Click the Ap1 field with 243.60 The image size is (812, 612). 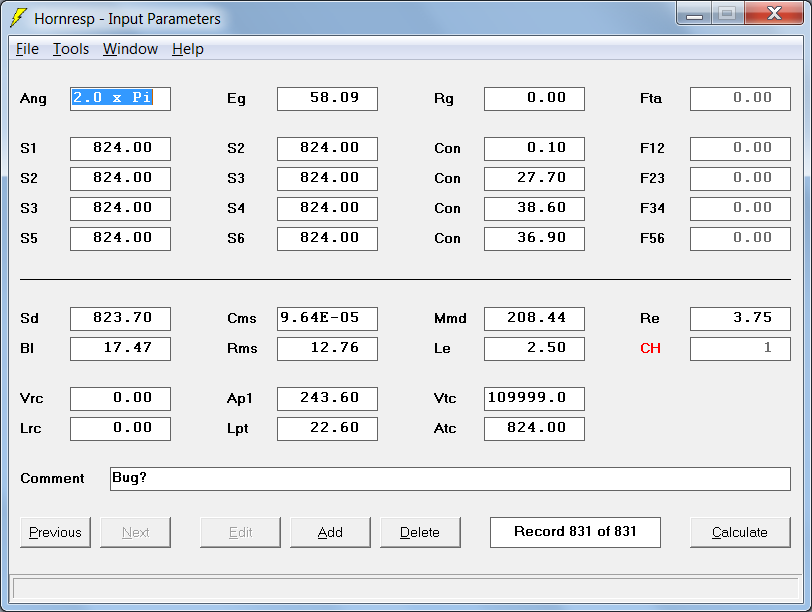(327, 399)
